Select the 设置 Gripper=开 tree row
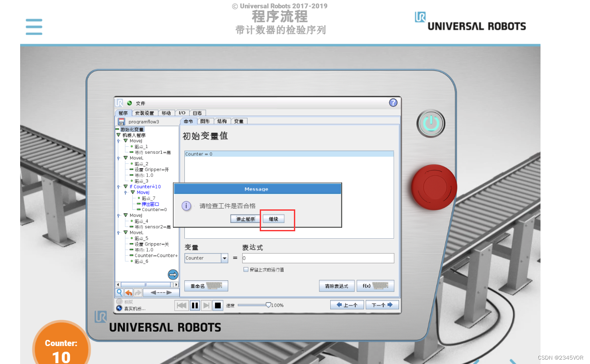Viewport: 590px width, 364px height. click(x=152, y=170)
